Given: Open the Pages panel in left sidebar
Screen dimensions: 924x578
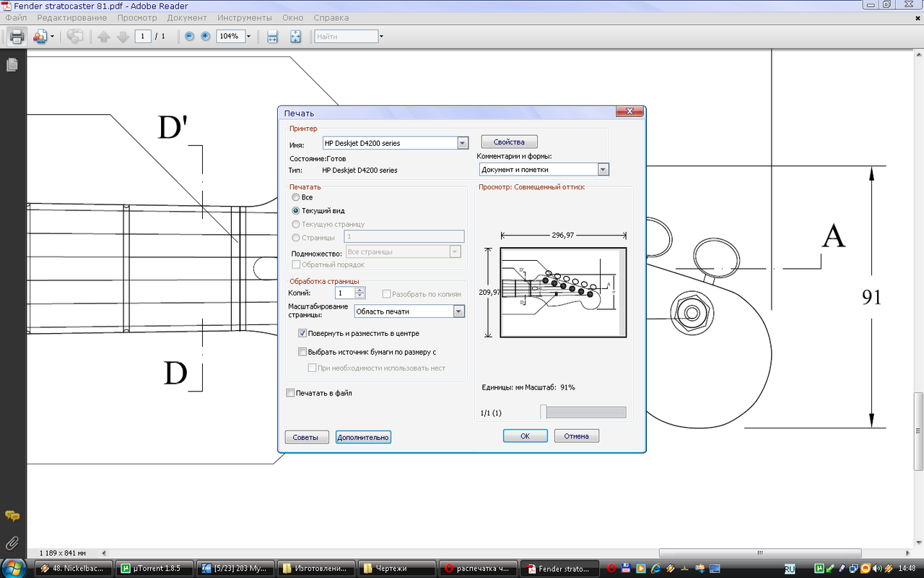Looking at the screenshot, I should [12, 65].
